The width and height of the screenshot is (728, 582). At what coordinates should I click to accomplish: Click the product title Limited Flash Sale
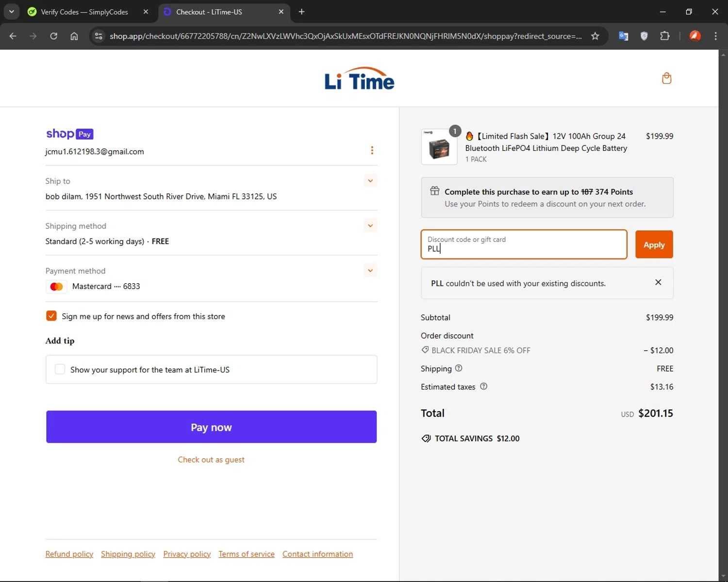point(546,142)
